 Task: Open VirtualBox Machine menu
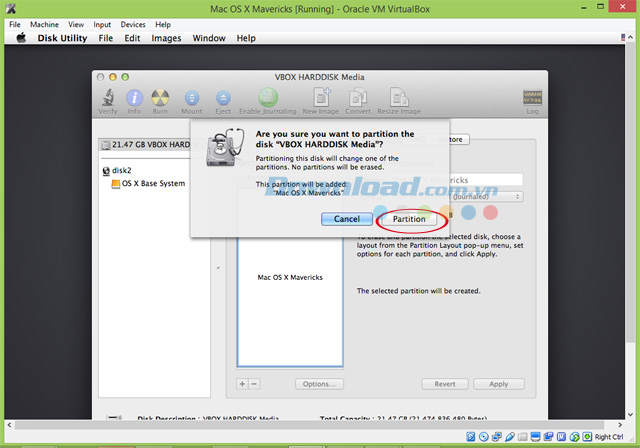coord(44,24)
